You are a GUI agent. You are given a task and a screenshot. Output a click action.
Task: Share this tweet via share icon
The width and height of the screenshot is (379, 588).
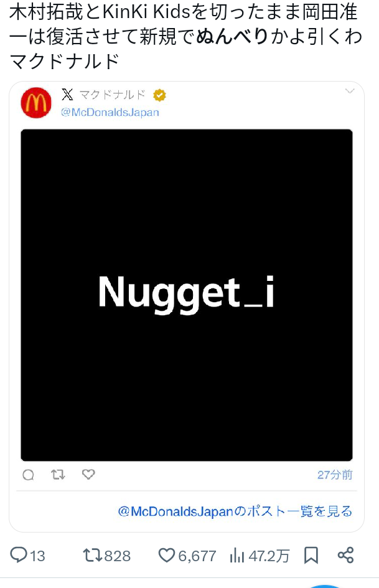pyautogui.click(x=345, y=556)
